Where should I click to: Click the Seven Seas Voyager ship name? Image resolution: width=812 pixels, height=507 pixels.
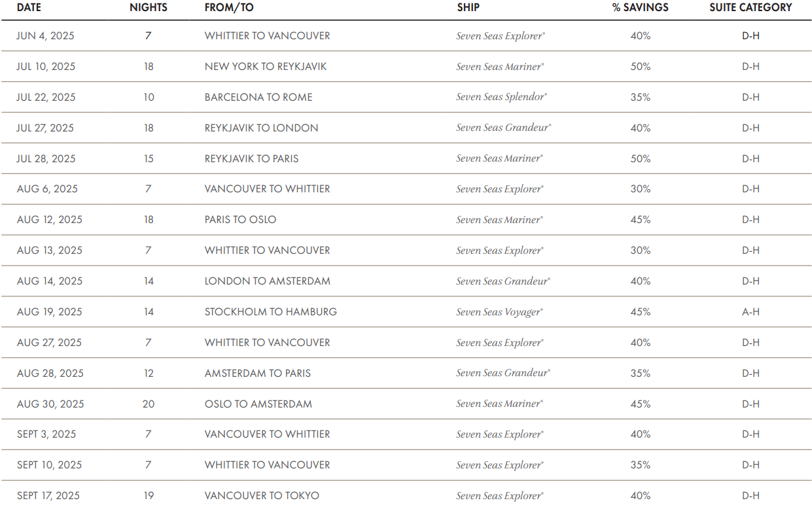tap(500, 312)
